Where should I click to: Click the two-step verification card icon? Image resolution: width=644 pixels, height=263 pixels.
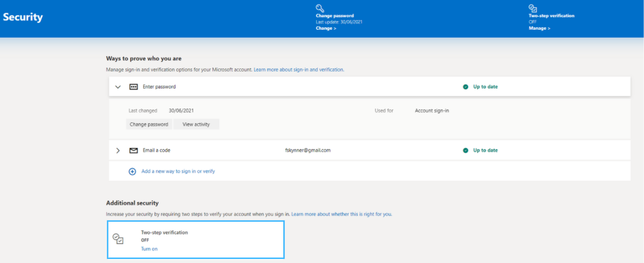pyautogui.click(x=118, y=239)
